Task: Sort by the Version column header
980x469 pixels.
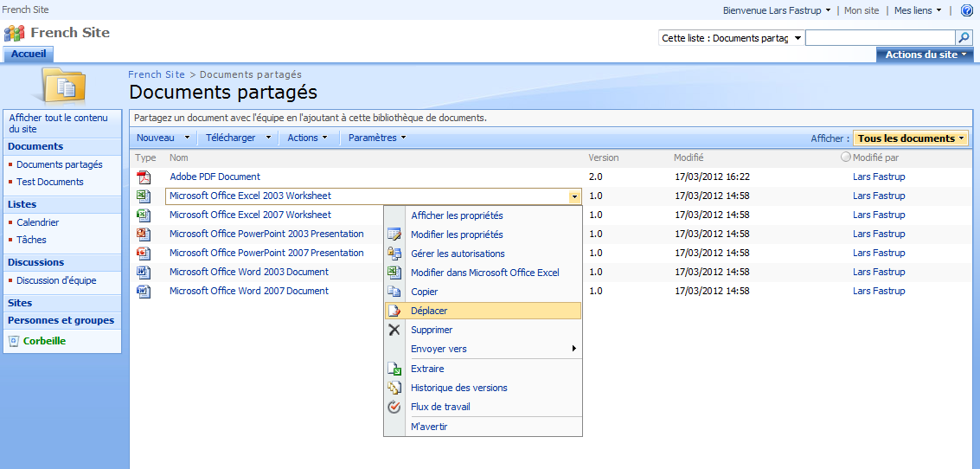Action: [603, 157]
